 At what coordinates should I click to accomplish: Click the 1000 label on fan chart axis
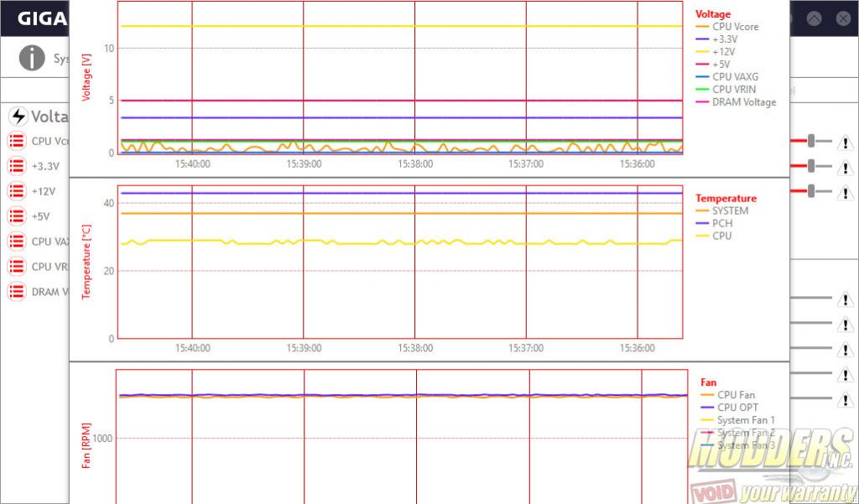pos(102,439)
